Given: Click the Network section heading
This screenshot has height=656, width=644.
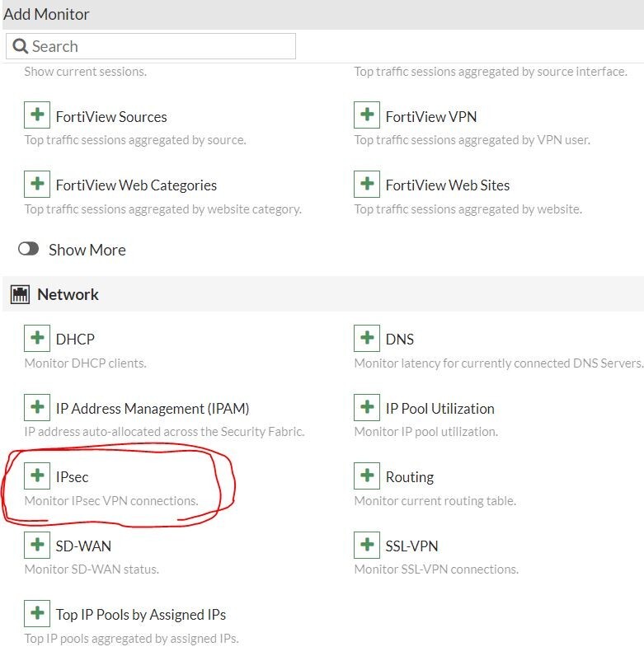Looking at the screenshot, I should pyautogui.click(x=68, y=294).
